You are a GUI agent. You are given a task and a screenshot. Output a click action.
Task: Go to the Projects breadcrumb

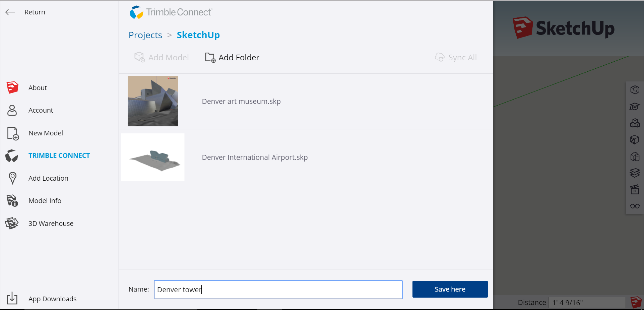point(145,35)
